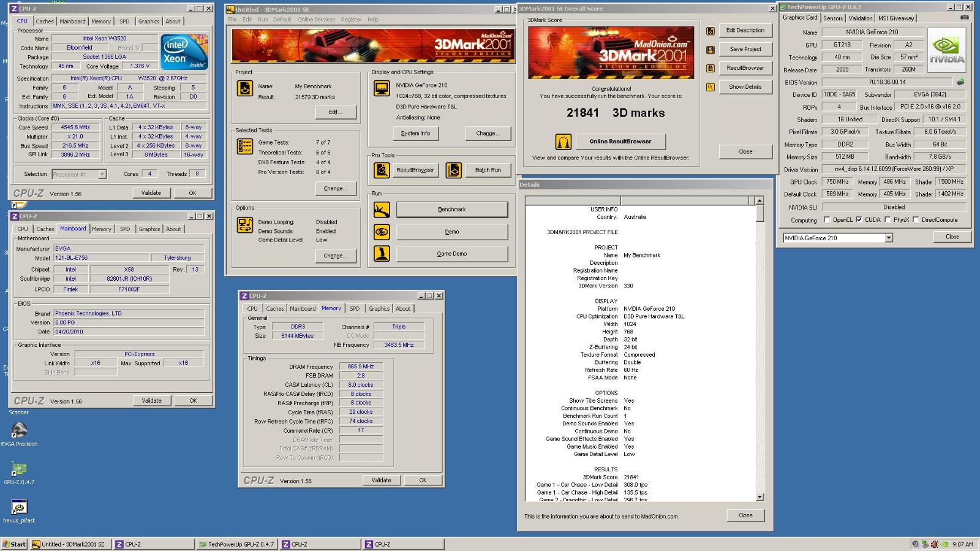Click the Details list scroll-up arrow

click(759, 200)
